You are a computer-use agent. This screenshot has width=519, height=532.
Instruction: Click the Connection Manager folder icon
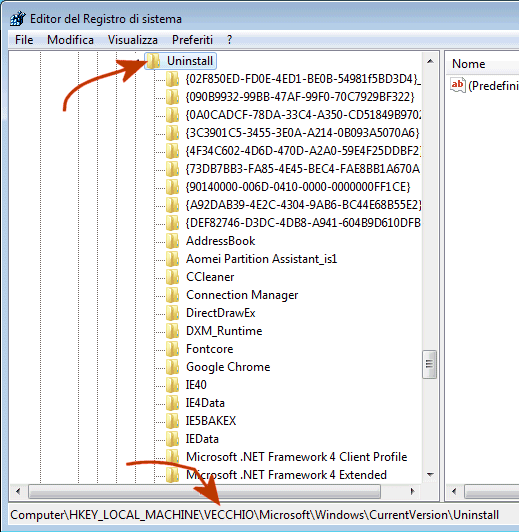[173, 295]
